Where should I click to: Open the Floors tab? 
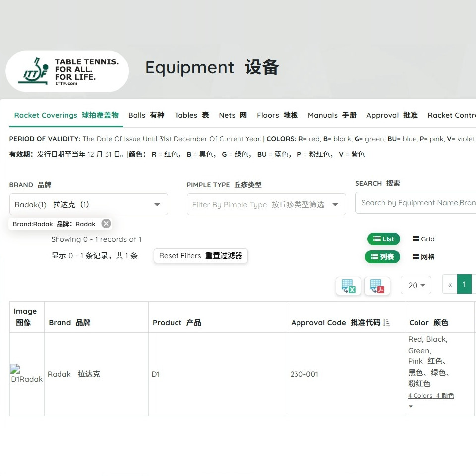click(x=277, y=115)
